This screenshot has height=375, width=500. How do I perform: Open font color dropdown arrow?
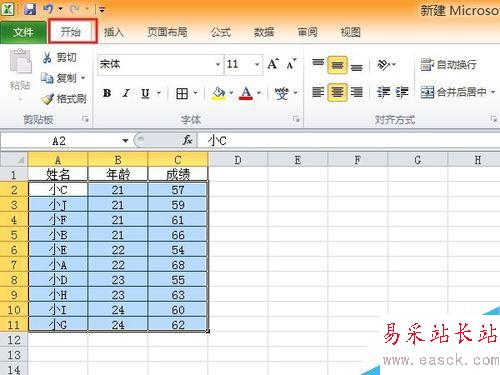point(259,93)
